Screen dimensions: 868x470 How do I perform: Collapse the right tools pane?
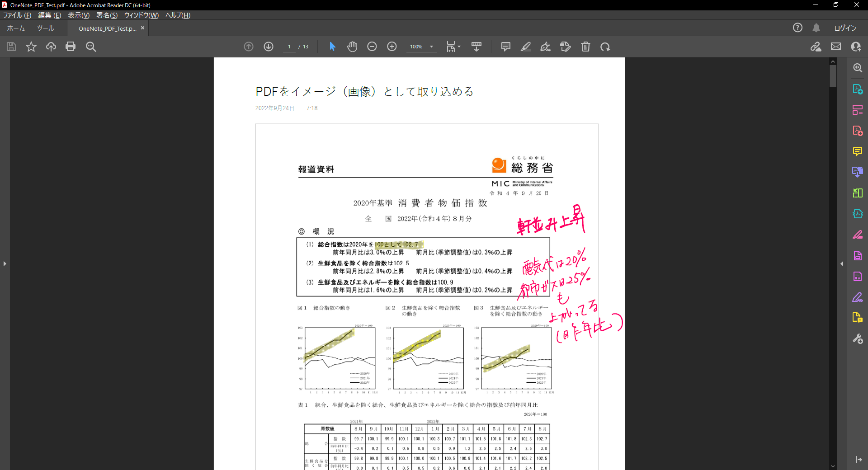(x=842, y=264)
